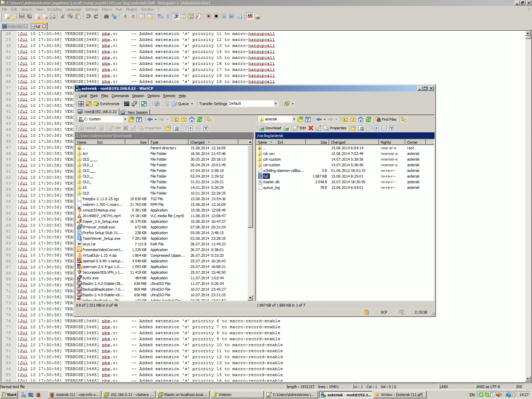This screenshot has height=399, width=532.
Task: Click remote panel Edit button
Action: click(x=300, y=128)
